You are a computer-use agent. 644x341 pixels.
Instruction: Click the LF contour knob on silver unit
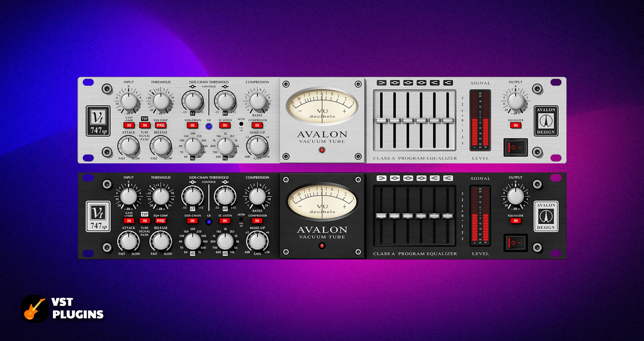192,101
